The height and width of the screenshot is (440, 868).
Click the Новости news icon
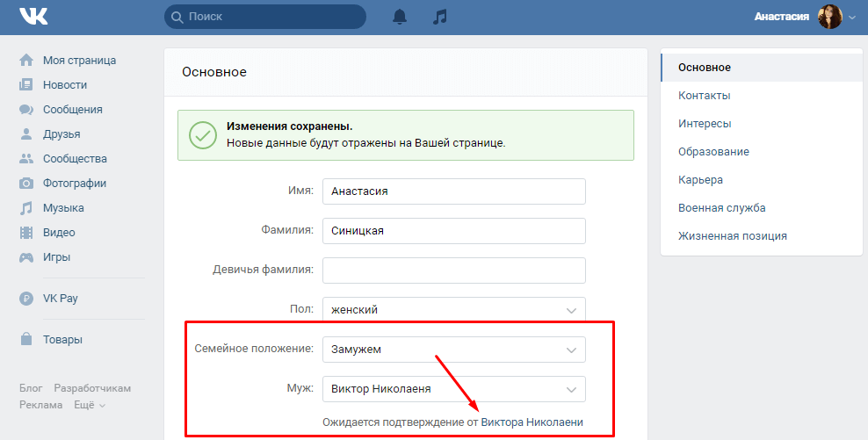[26, 85]
